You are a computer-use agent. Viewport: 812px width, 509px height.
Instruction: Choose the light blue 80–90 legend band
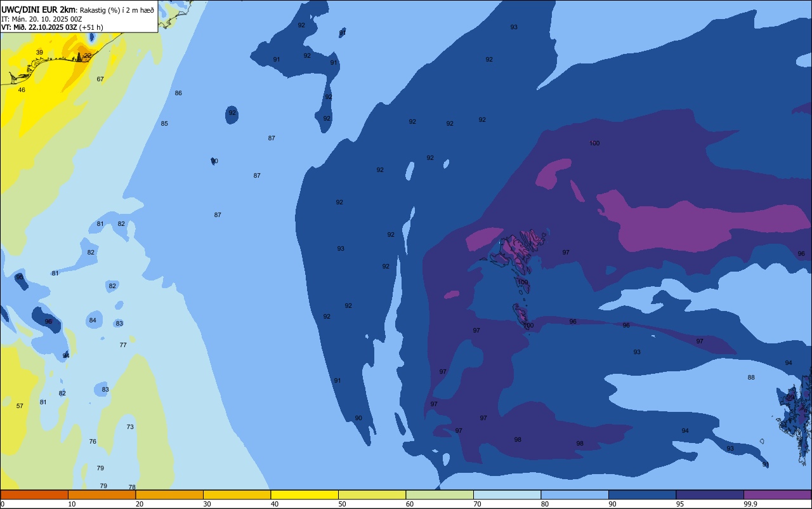[x=575, y=494]
